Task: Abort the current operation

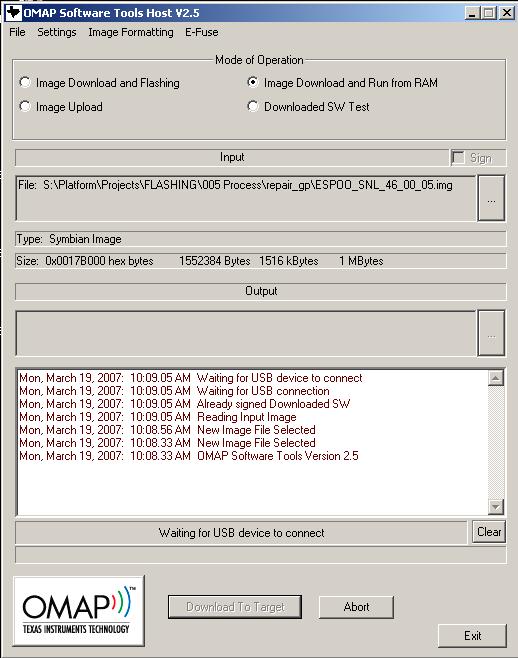Action: coord(356,607)
